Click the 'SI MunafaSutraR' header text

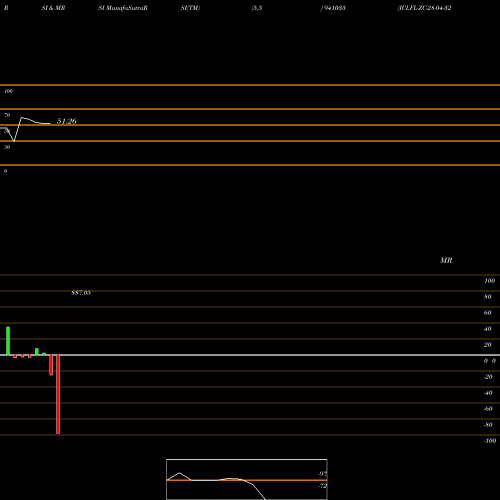(123, 8)
